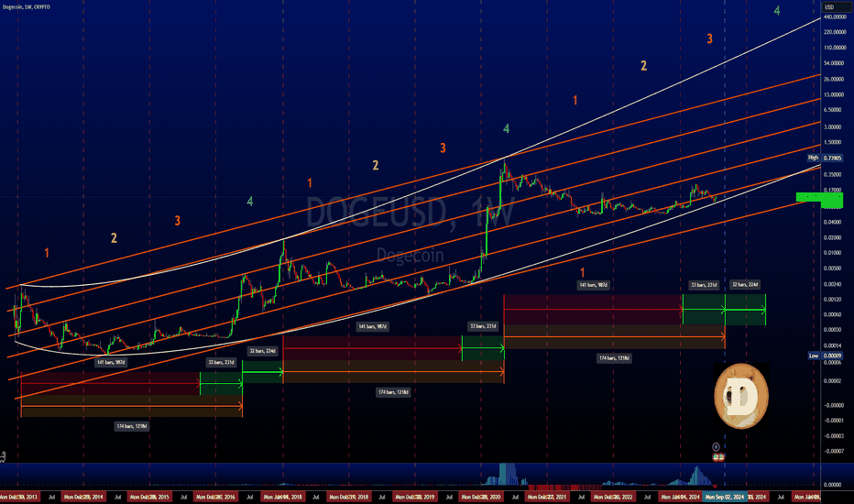The width and height of the screenshot is (854, 504).
Task: Select the Mon Sep 02, 2024 date marker
Action: click(x=725, y=497)
